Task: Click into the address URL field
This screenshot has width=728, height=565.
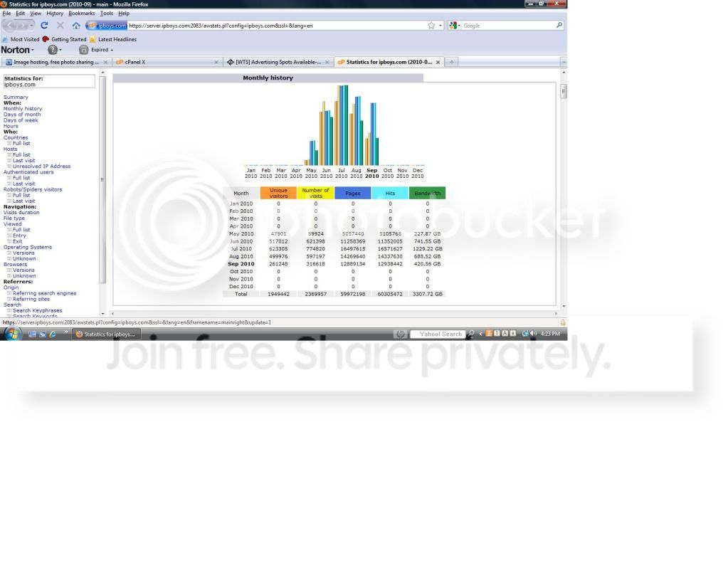Action: (276, 26)
